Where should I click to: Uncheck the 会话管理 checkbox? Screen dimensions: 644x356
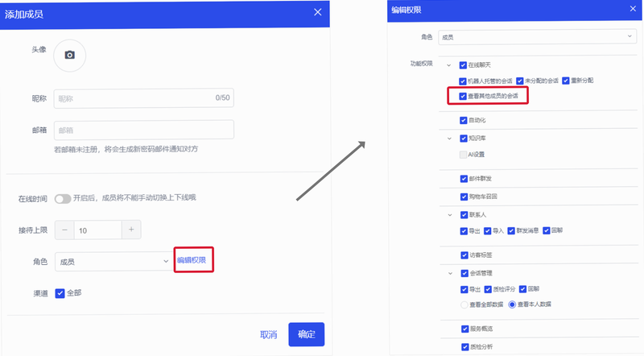[464, 273]
